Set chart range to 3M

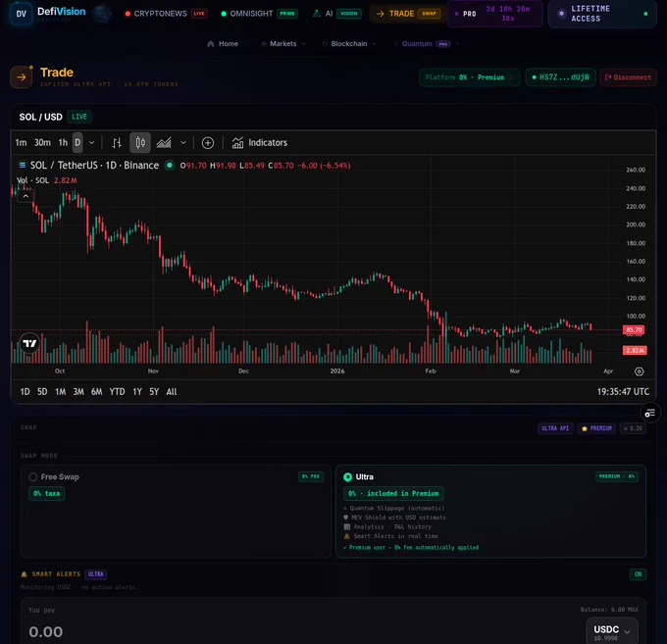coord(78,391)
